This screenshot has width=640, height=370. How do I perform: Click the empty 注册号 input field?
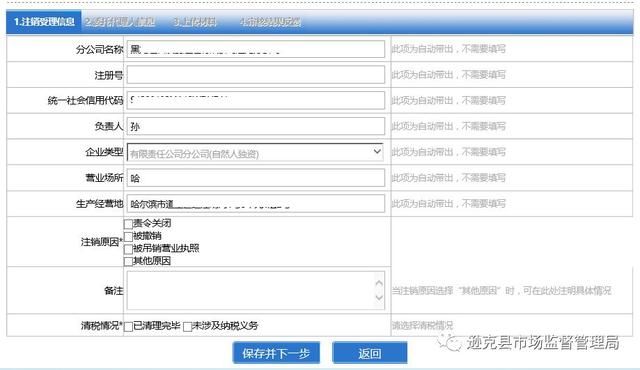click(256, 75)
